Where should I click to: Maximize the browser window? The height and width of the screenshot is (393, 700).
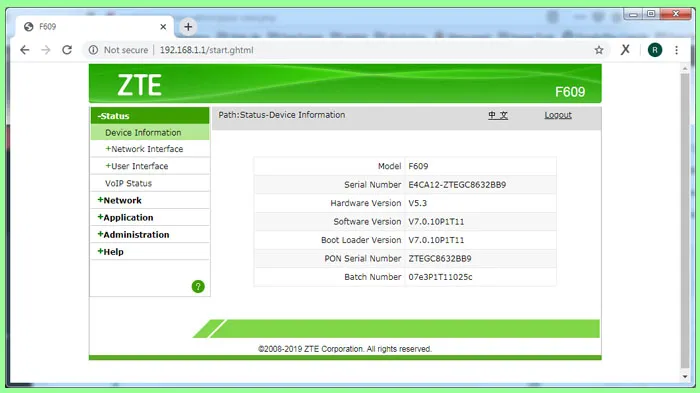651,14
